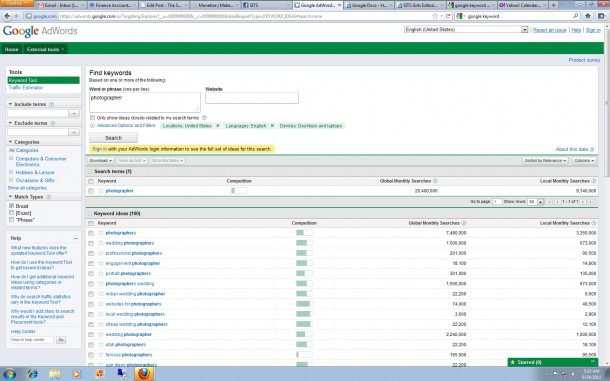Screen dimensions: 610x381
Task: Click competition bar for 'wedding photographers'
Action: [304, 243]
